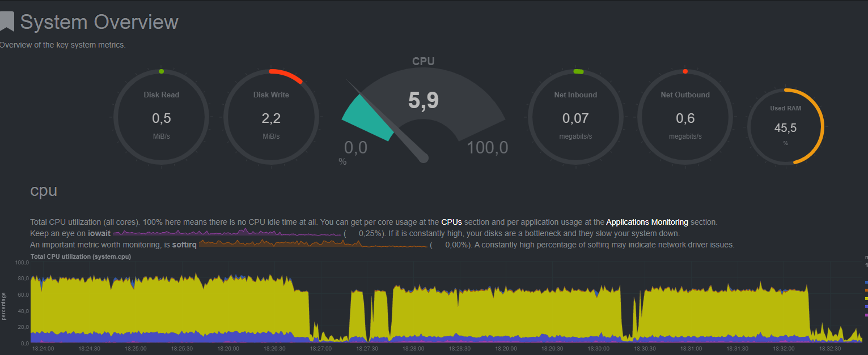This screenshot has height=355, width=868.
Task: Click the Used RAM gauge
Action: click(x=785, y=126)
